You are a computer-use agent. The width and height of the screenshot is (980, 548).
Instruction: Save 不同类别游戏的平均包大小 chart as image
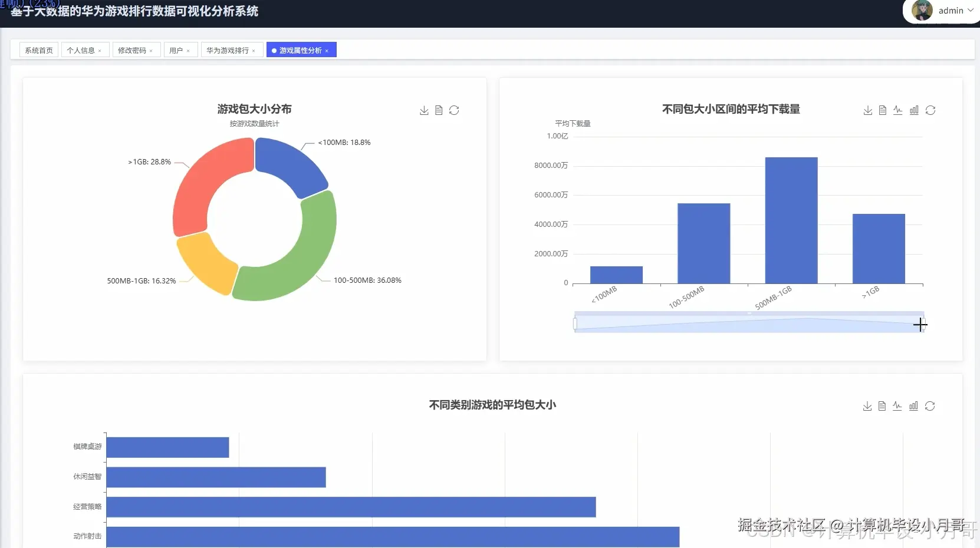click(x=867, y=405)
